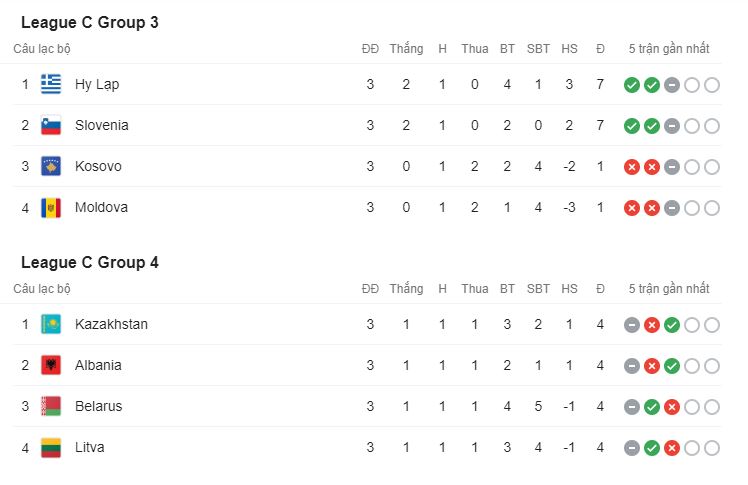Viewport: 748px width, 485px height.
Task: Open the Kazakhstan team link
Action: [111, 324]
